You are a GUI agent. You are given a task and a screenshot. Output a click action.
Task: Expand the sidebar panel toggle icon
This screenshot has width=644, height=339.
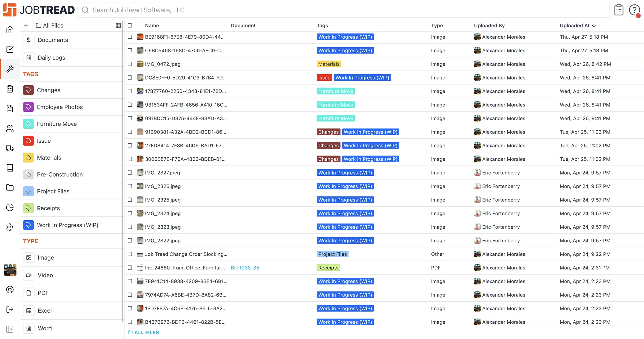pyautogui.click(x=10, y=329)
